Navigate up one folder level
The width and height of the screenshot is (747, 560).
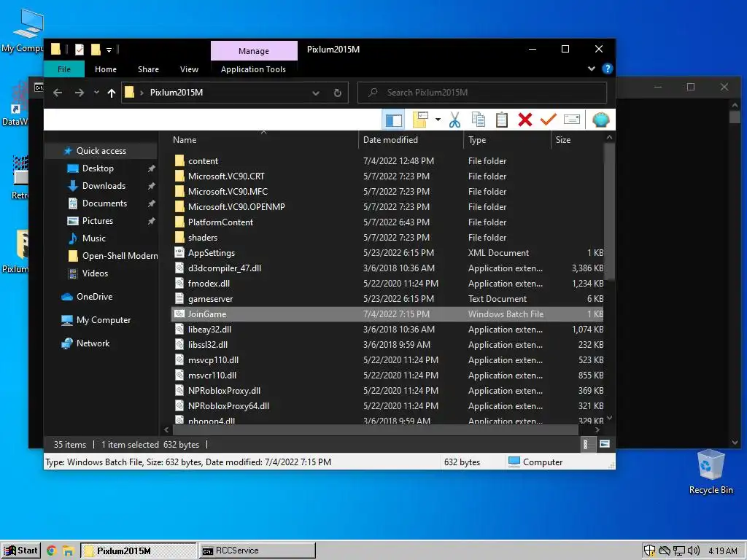[x=112, y=93]
